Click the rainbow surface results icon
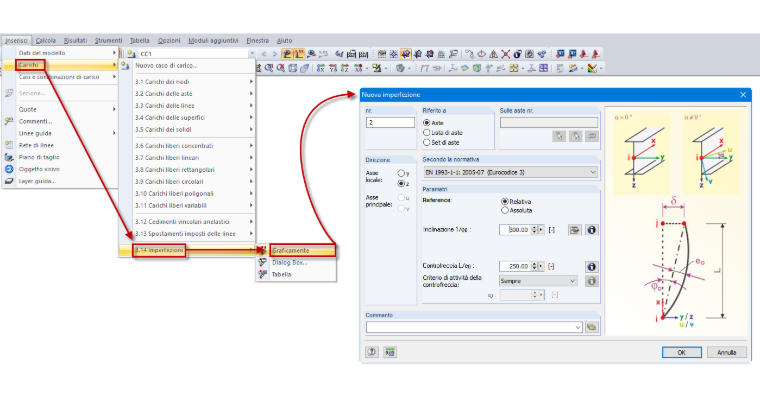Screen dimensions: 760x405 point(464,68)
